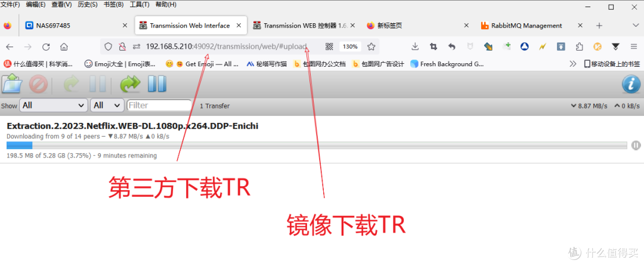Click the Open Torrent folder icon
This screenshot has width=644, height=266.
point(12,84)
